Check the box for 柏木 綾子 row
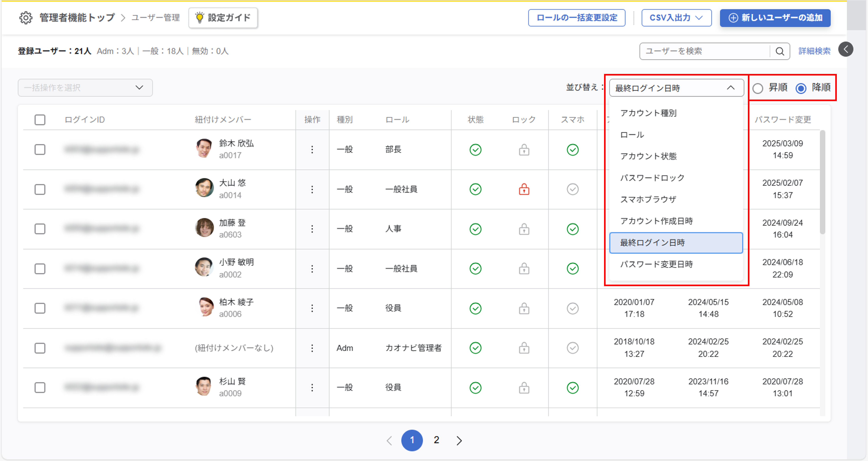The width and height of the screenshot is (868, 461). coord(40,308)
